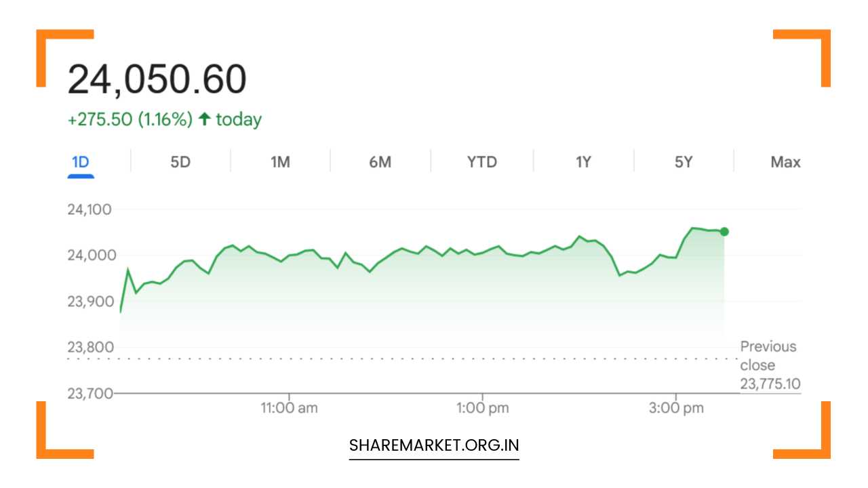Click the 24,100 y-axis label

coord(90,209)
